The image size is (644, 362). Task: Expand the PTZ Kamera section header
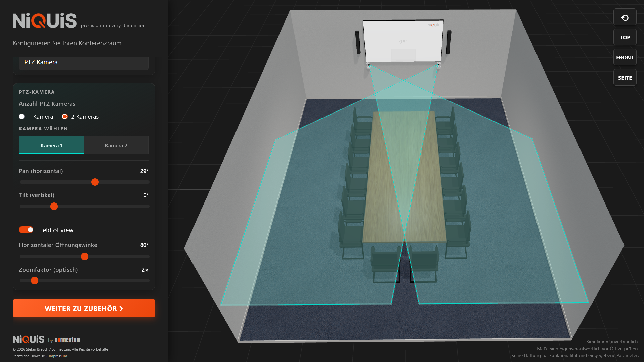click(84, 62)
